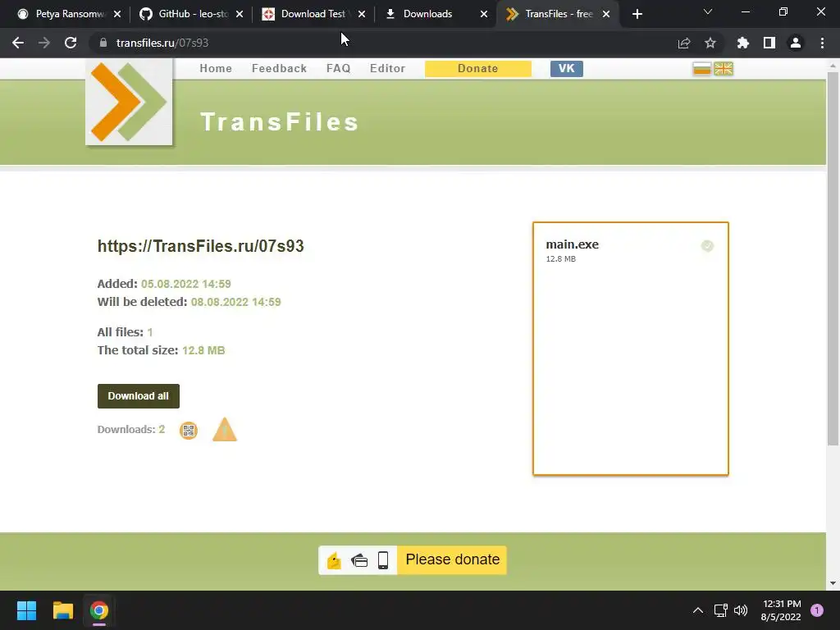Click the wallet donation icon in footer
This screenshot has height=630, width=840.
pos(334,560)
